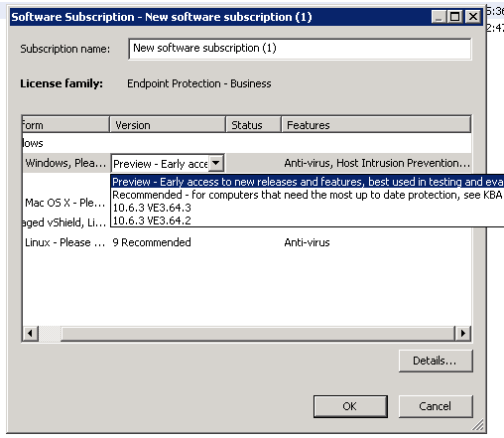
Task: Click the Cancel button
Action: pyautogui.click(x=436, y=406)
